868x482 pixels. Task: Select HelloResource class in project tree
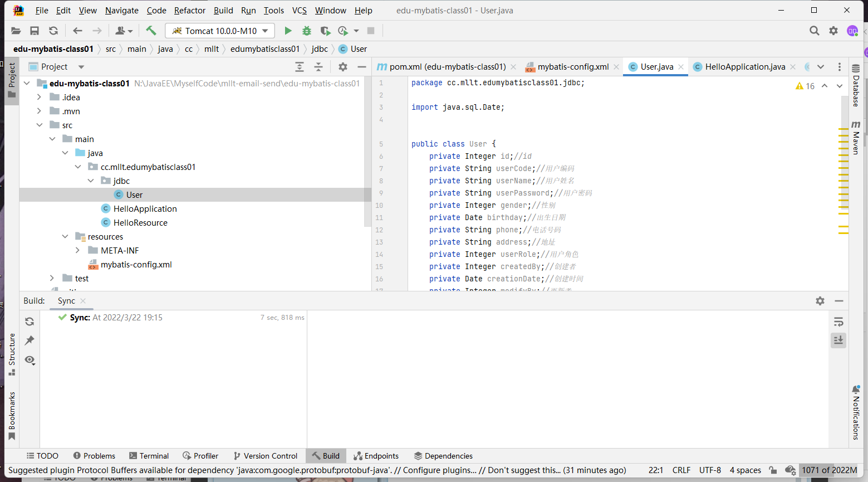pos(140,222)
